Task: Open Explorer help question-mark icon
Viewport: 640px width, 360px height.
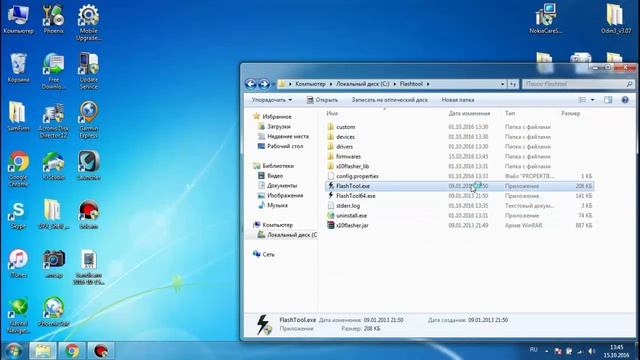Action: point(625,100)
